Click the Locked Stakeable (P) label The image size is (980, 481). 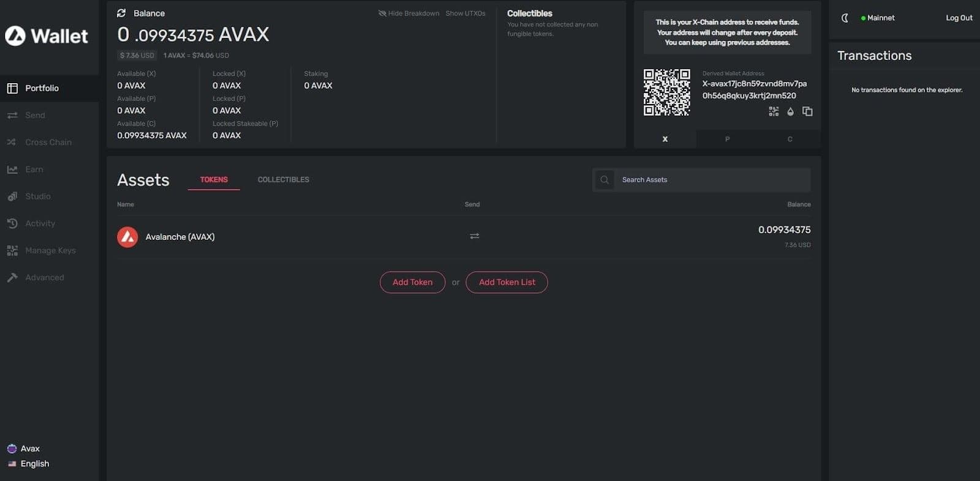[245, 124]
